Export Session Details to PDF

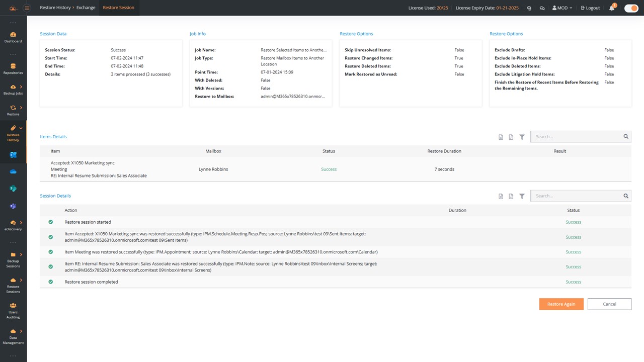click(511, 196)
